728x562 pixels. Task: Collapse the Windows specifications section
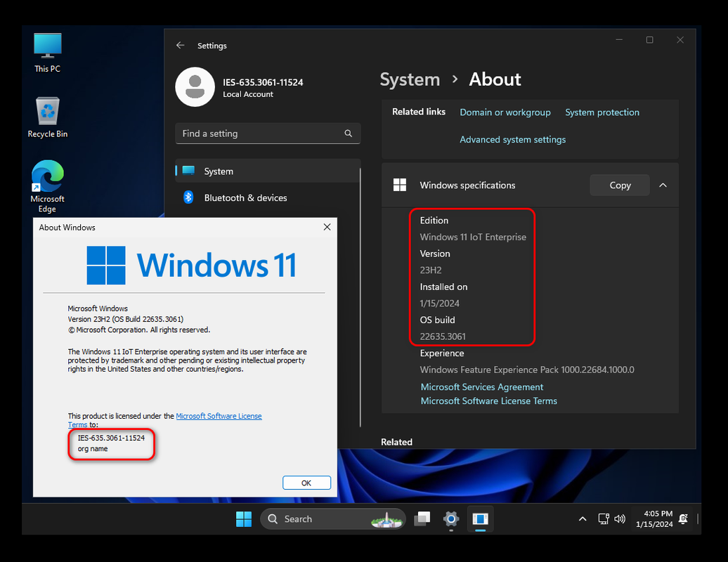(x=663, y=185)
